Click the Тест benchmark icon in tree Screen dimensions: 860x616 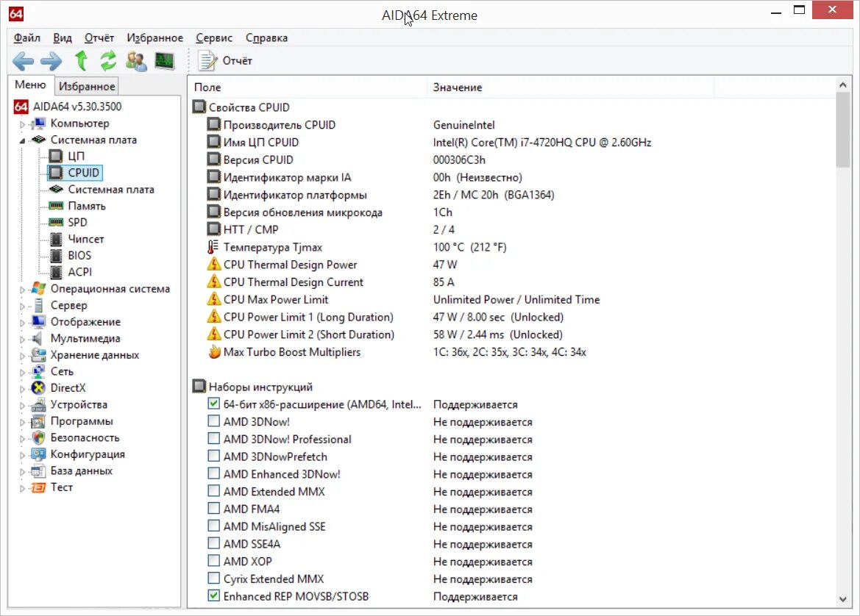point(38,487)
